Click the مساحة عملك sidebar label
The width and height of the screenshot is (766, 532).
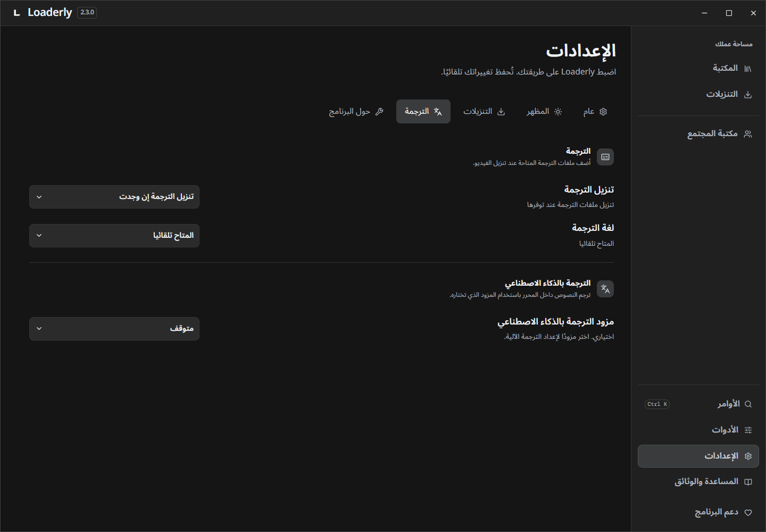(x=734, y=44)
